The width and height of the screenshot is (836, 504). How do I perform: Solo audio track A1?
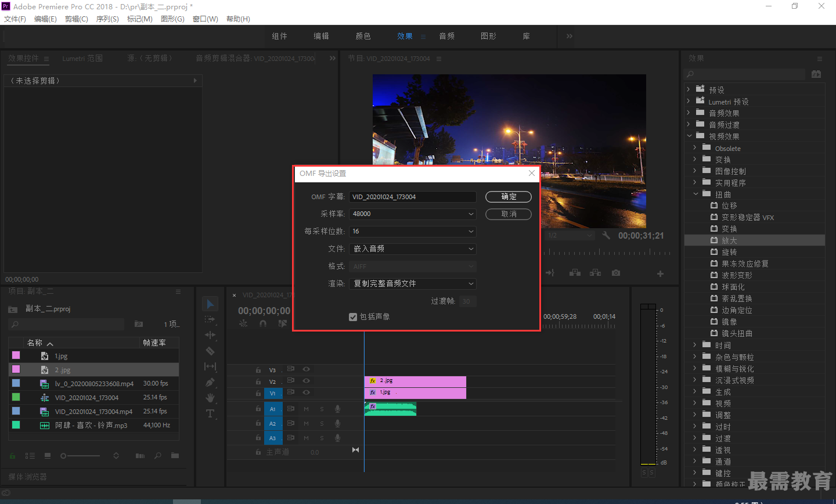322,409
